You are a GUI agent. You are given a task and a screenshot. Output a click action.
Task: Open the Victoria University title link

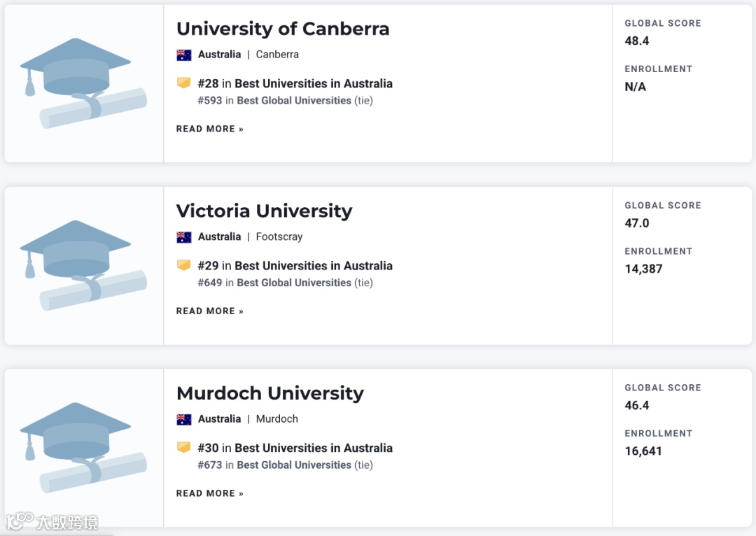click(264, 211)
